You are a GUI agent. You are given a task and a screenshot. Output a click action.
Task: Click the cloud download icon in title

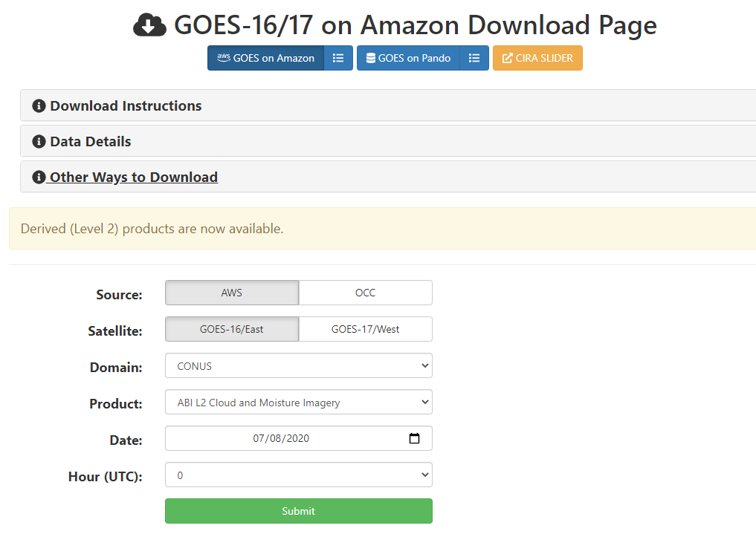(x=149, y=25)
